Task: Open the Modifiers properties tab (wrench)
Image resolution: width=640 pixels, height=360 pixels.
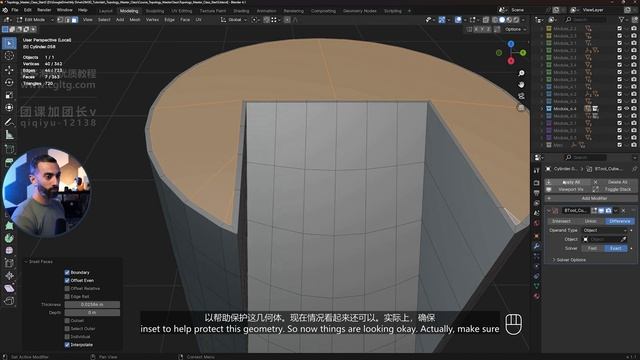Action: pos(537,246)
